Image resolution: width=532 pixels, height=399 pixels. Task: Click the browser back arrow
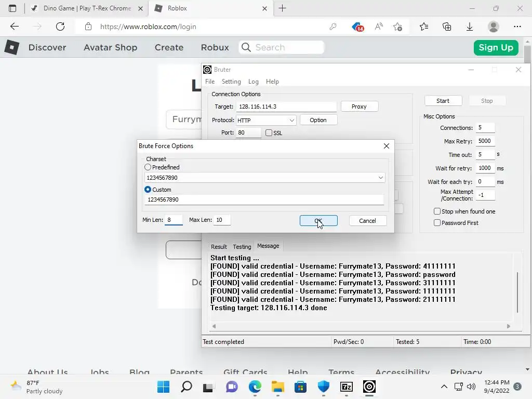(14, 26)
